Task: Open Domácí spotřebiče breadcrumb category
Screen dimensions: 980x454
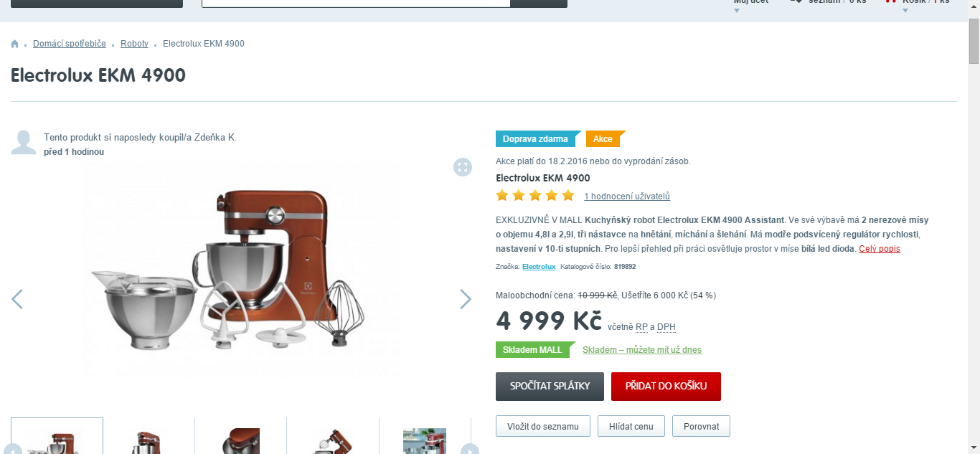Action: (x=70, y=44)
